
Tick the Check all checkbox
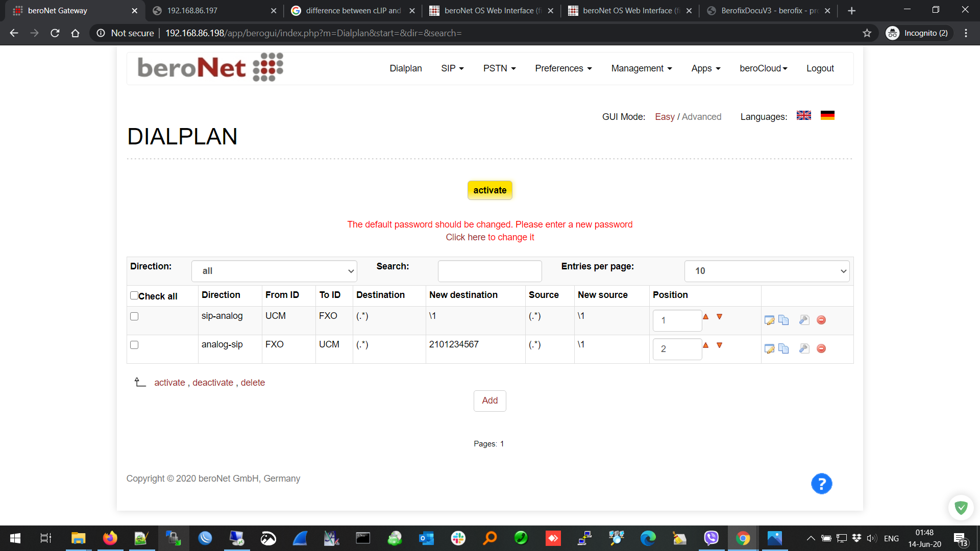click(x=134, y=295)
